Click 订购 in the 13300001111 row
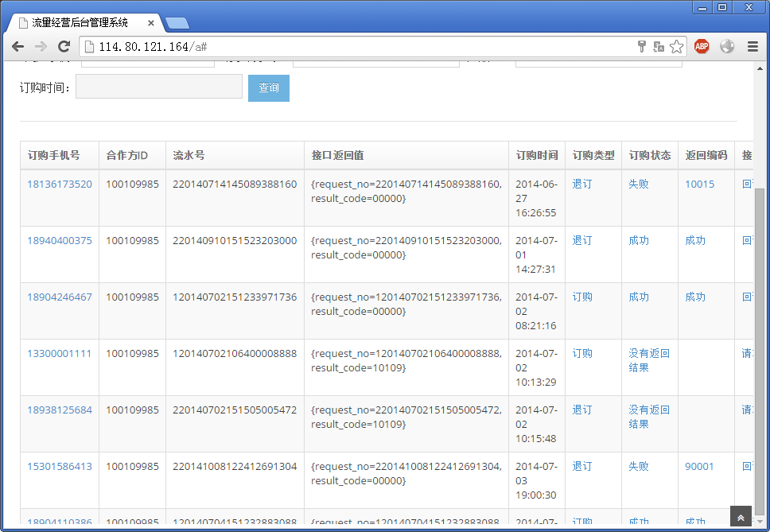Viewport: 770px width, 532px height. click(x=582, y=353)
